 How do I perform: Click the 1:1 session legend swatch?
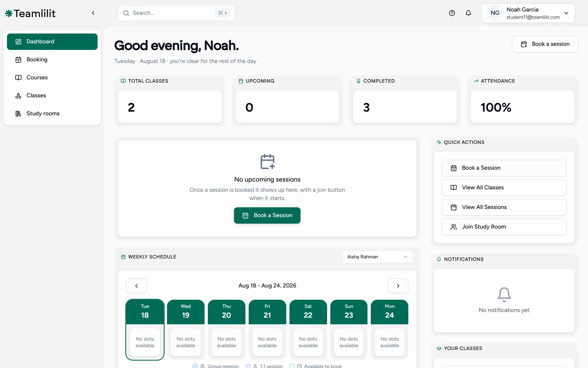pos(248,366)
